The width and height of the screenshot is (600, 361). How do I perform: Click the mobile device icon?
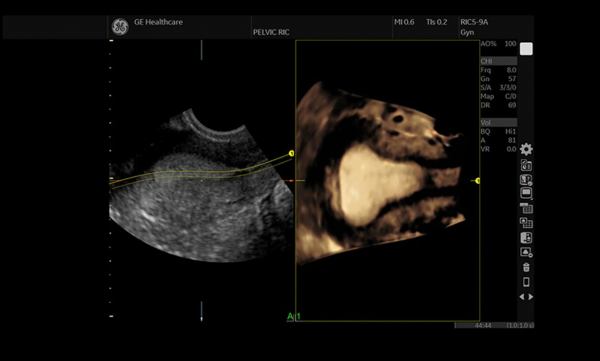(526, 282)
